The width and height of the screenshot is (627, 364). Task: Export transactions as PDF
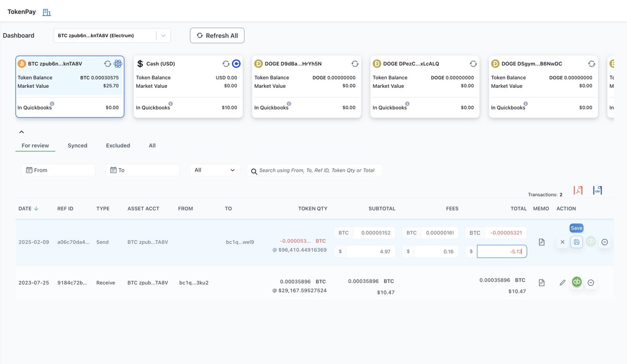coord(578,190)
